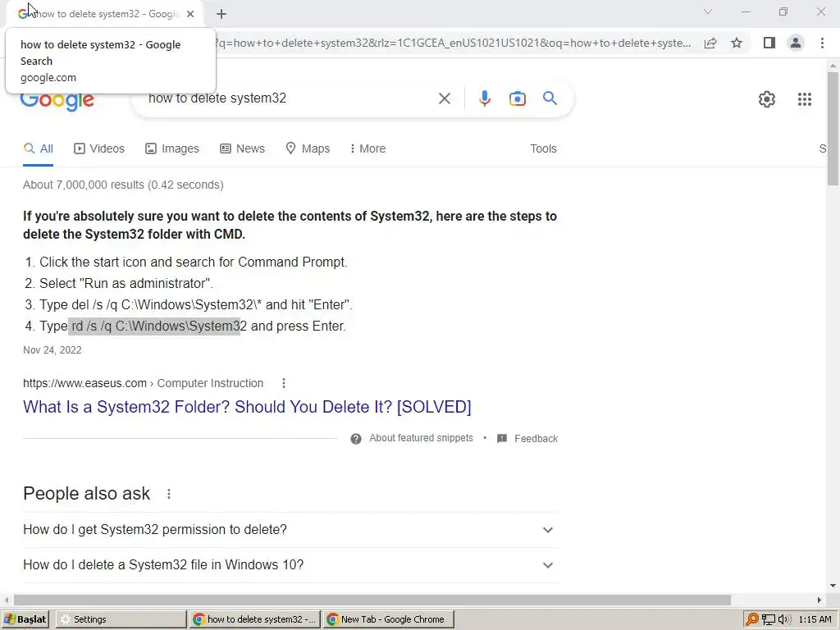The image size is (840, 630).
Task: Switch to 'New Tab - Google Chrome' taskbar window
Action: (388, 619)
